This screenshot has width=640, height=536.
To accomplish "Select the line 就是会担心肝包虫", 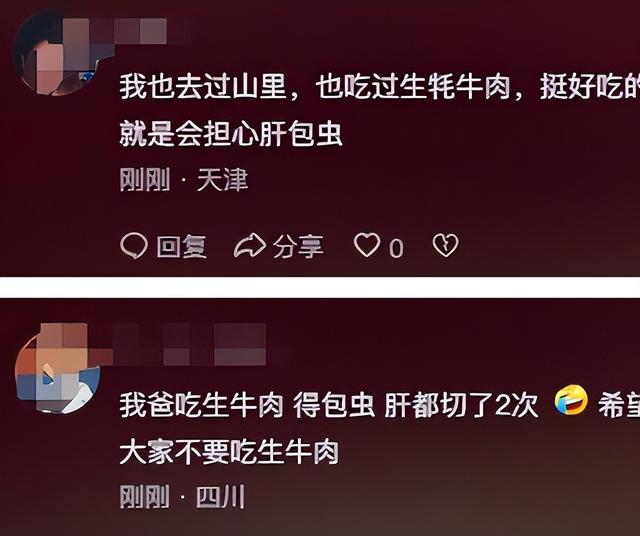I will pyautogui.click(x=231, y=133).
